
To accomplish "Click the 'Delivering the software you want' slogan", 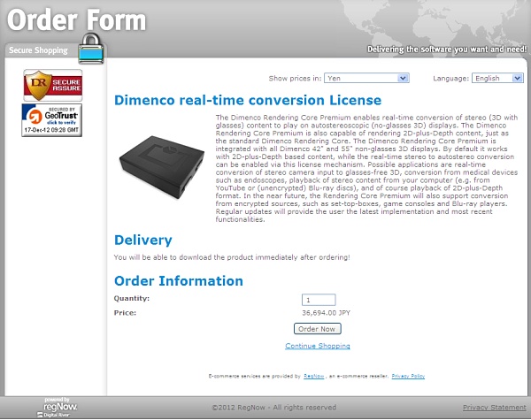I will (447, 50).
